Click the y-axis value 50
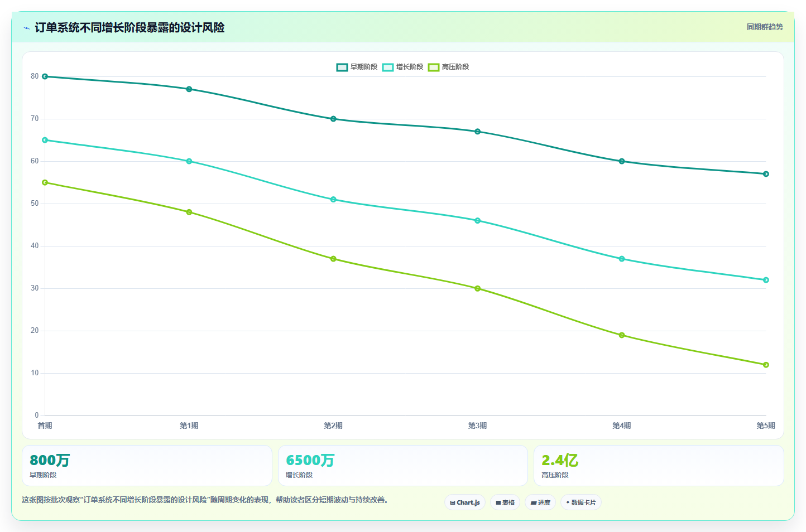This screenshot has height=532, width=806. (35, 204)
